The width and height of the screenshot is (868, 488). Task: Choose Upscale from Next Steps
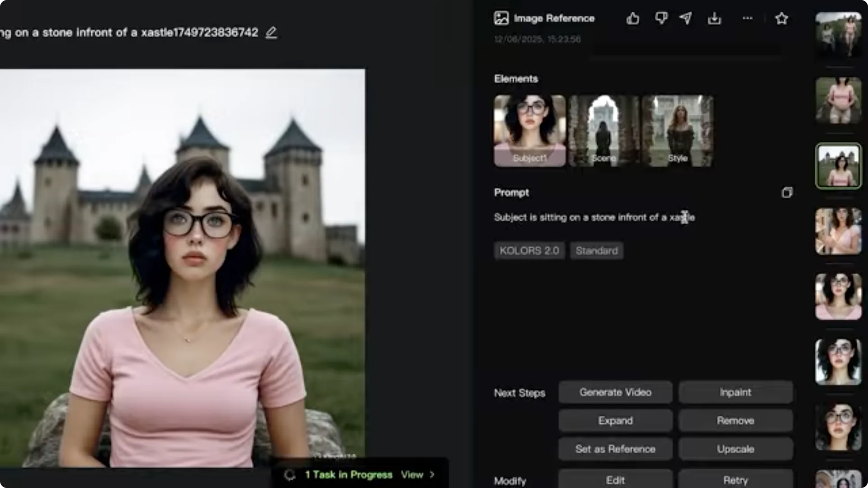(x=736, y=449)
